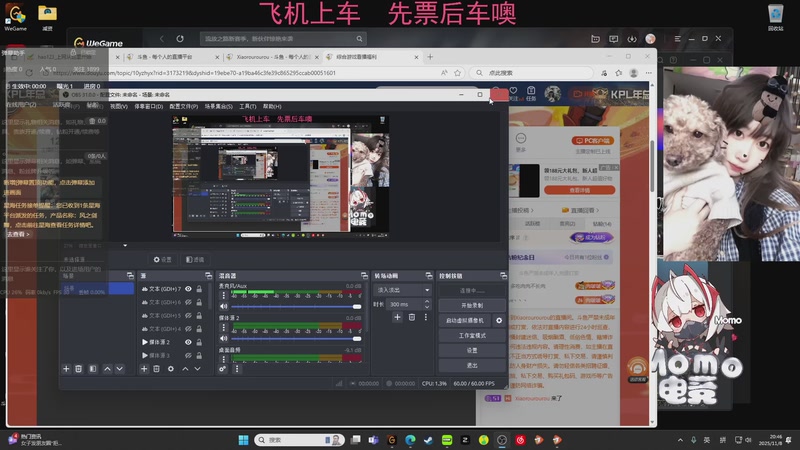Open the 工具(T) menu in OBS
The width and height of the screenshot is (800, 450).
(x=247, y=106)
